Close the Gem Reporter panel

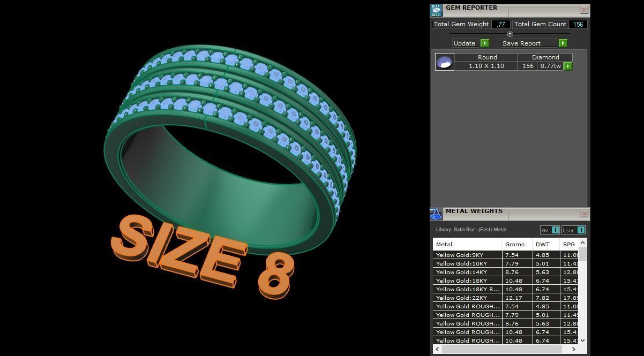coord(584,10)
